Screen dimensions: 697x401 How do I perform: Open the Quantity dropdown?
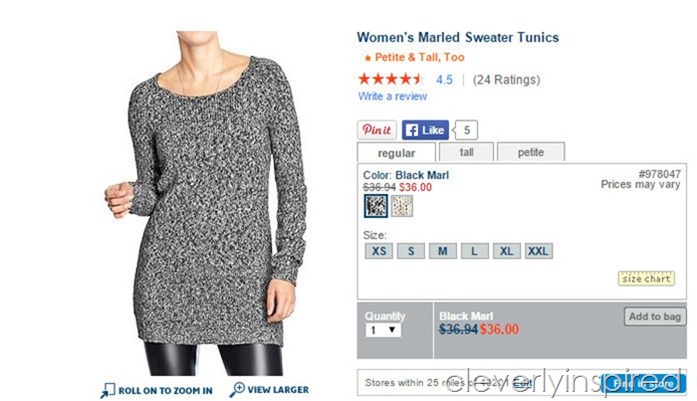(383, 330)
